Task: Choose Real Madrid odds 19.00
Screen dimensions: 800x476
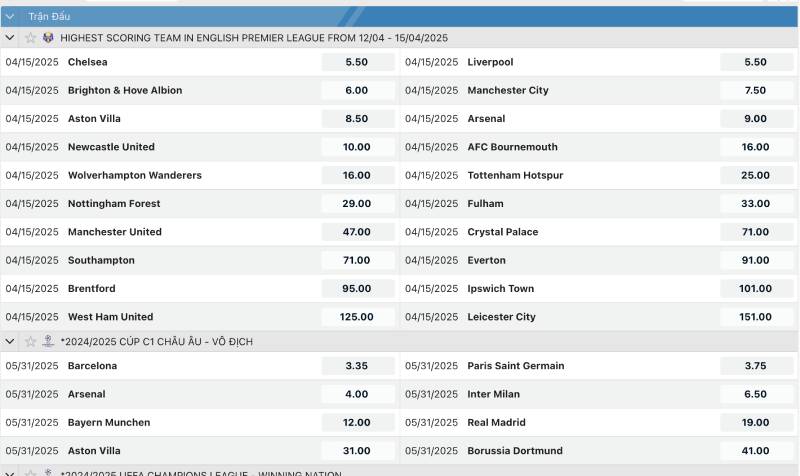Action: point(755,423)
